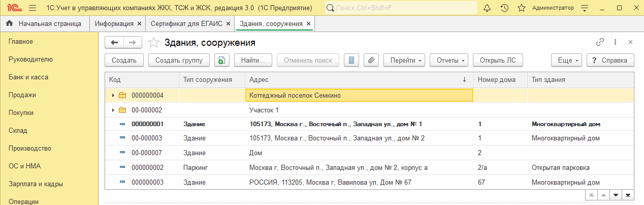Click the green create-by-copy document icon
This screenshot has height=205, width=644.
point(221,60)
